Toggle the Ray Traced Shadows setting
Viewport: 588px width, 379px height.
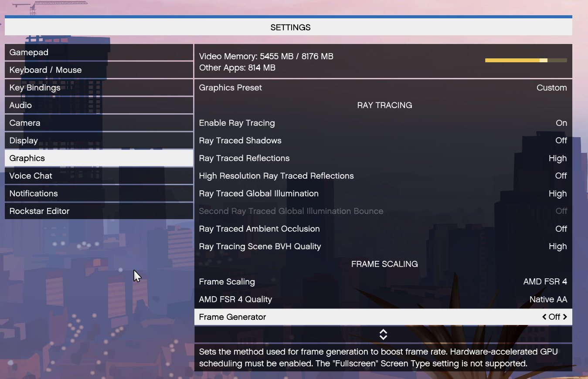[383, 140]
